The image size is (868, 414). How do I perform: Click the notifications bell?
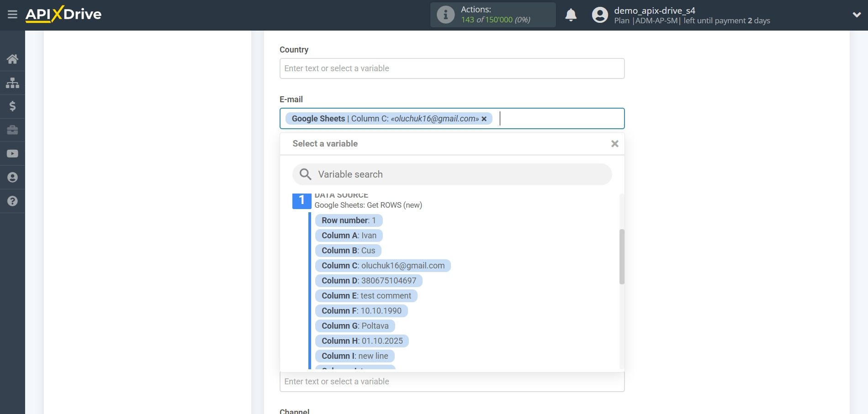pyautogui.click(x=571, y=15)
